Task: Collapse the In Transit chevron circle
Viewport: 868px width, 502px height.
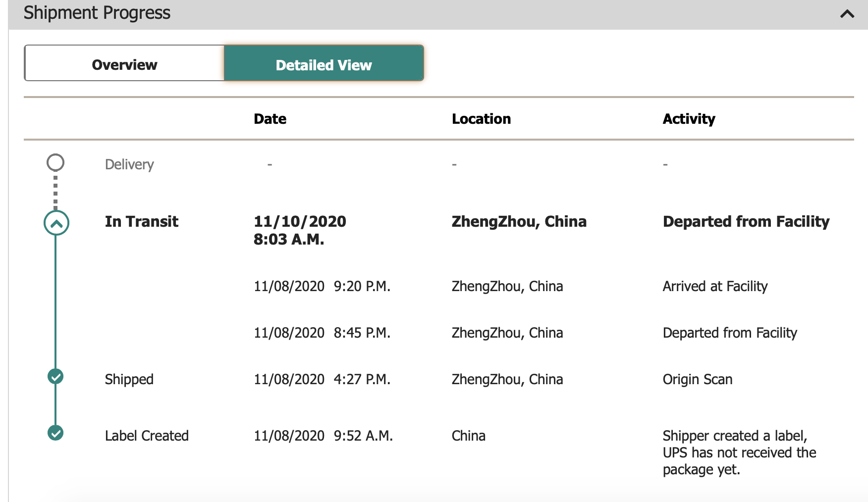Action: (56, 223)
